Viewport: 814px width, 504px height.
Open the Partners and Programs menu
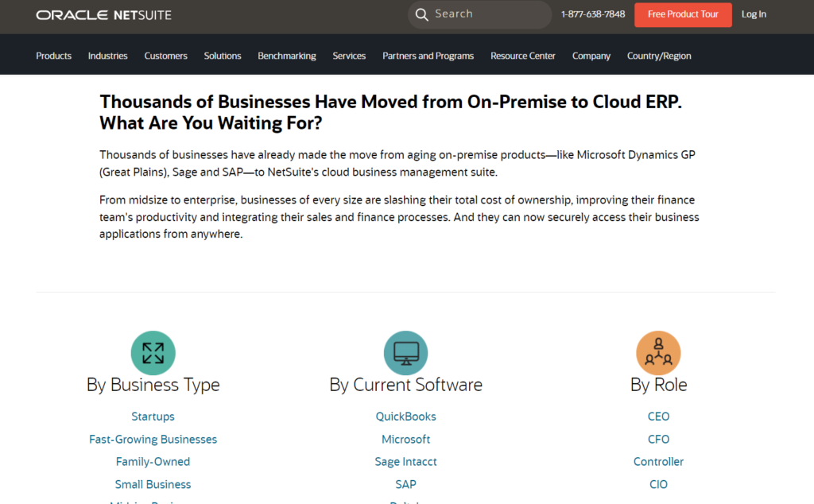click(x=428, y=56)
